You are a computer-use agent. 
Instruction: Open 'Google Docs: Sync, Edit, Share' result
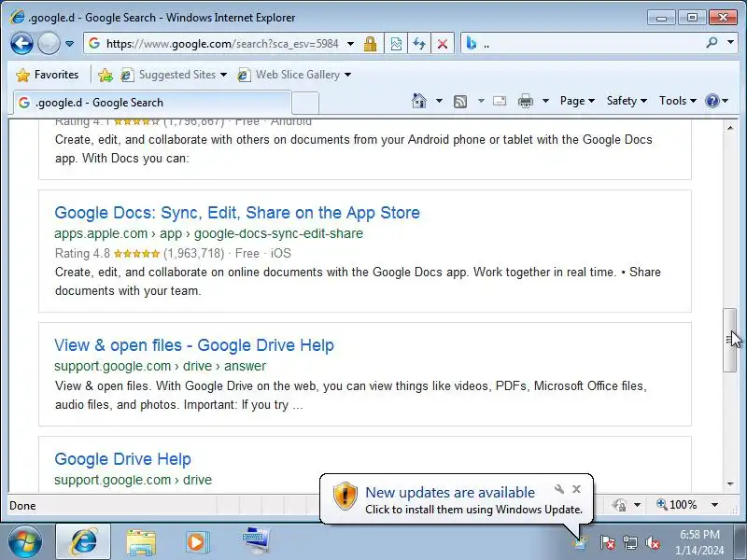[237, 213]
